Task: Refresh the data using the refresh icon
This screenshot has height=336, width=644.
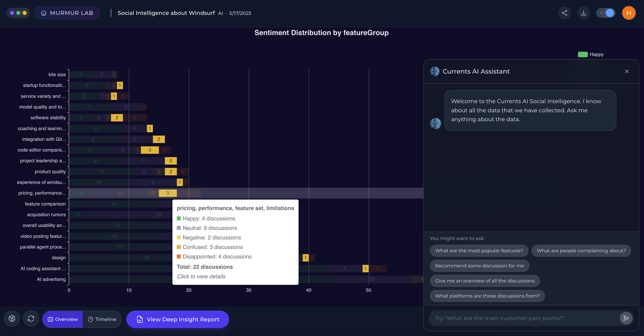Action: 31,319
